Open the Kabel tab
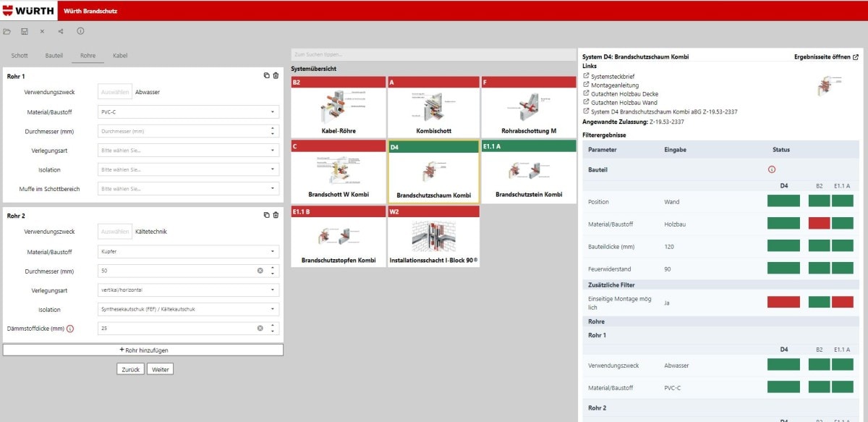868x422 pixels. [x=120, y=56]
